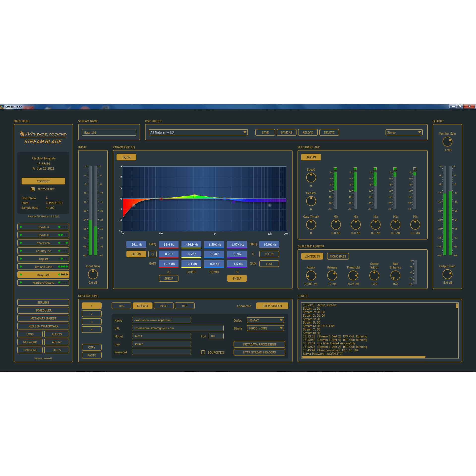
Task: Click the SAVE AS preset button
Action: 286,132
